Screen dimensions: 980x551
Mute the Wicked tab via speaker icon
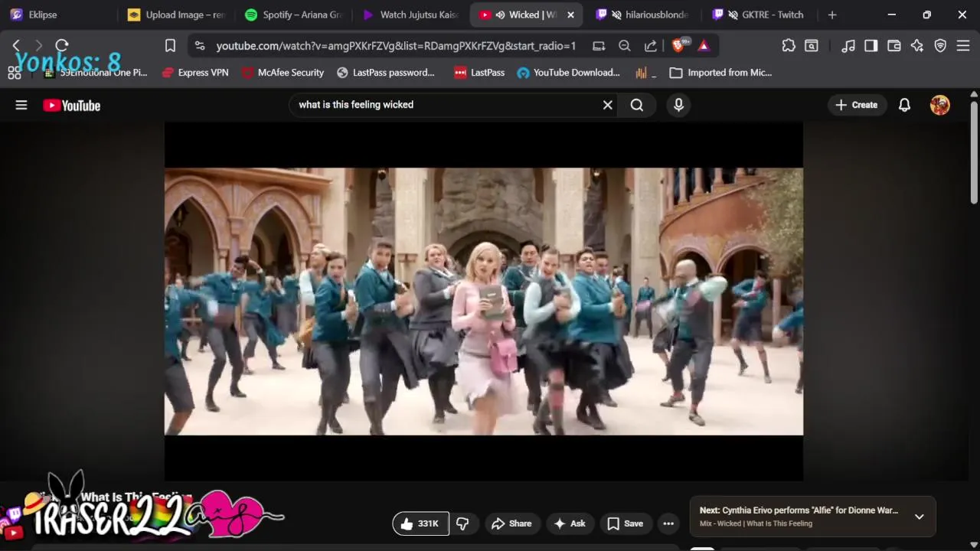[500, 15]
